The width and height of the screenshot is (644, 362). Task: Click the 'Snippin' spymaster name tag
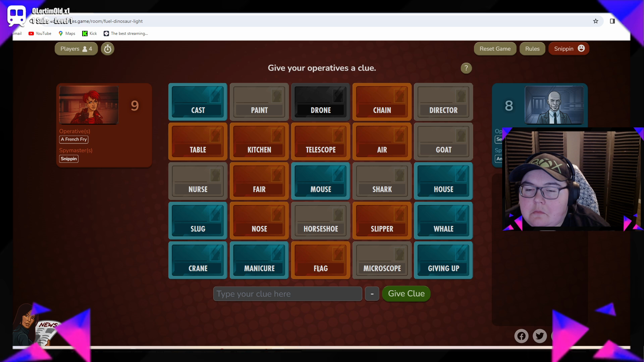69,159
